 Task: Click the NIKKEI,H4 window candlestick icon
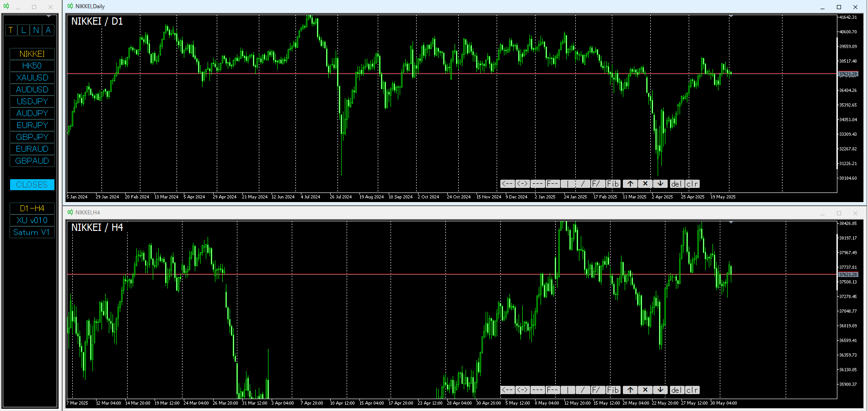(70, 213)
